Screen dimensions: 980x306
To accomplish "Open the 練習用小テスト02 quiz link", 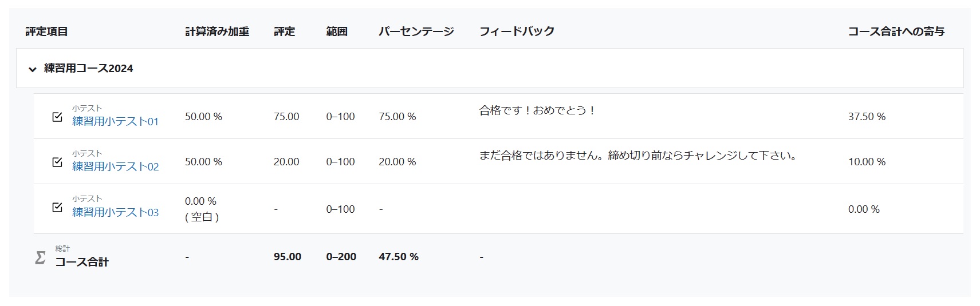I will [x=115, y=166].
